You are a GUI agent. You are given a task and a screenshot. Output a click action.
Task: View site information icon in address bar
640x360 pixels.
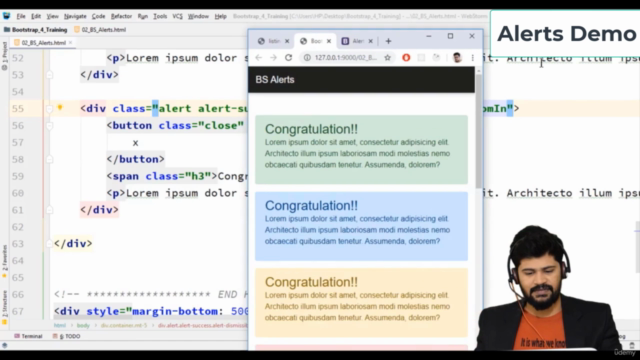click(307, 58)
